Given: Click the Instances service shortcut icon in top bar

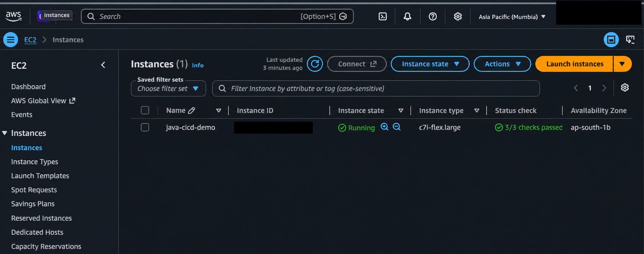Looking at the screenshot, I should (x=43, y=16).
